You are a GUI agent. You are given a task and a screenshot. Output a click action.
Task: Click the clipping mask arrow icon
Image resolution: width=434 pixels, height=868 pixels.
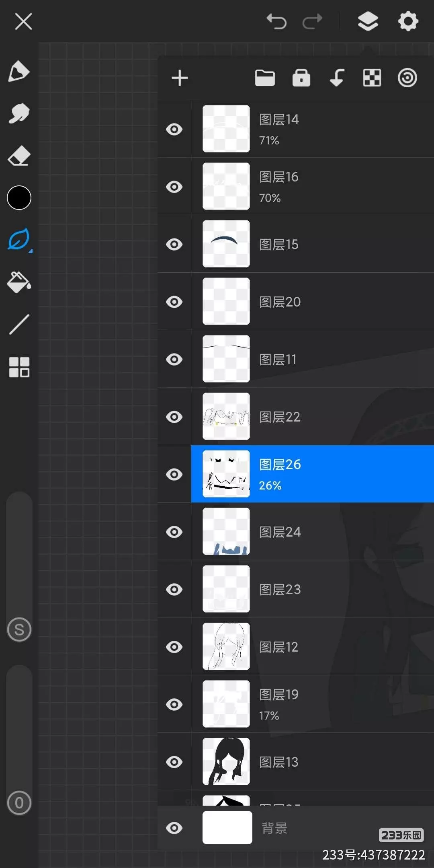click(x=336, y=78)
